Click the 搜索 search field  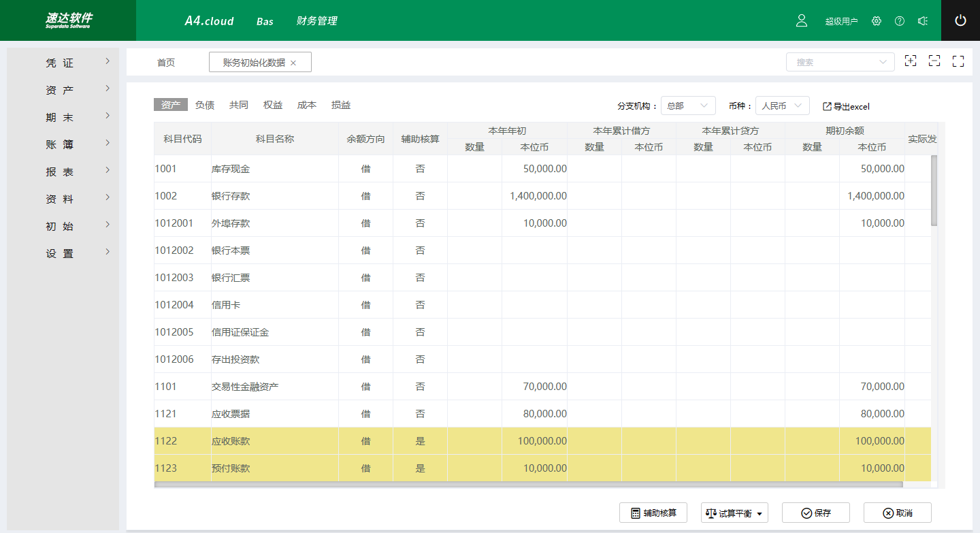(x=834, y=62)
